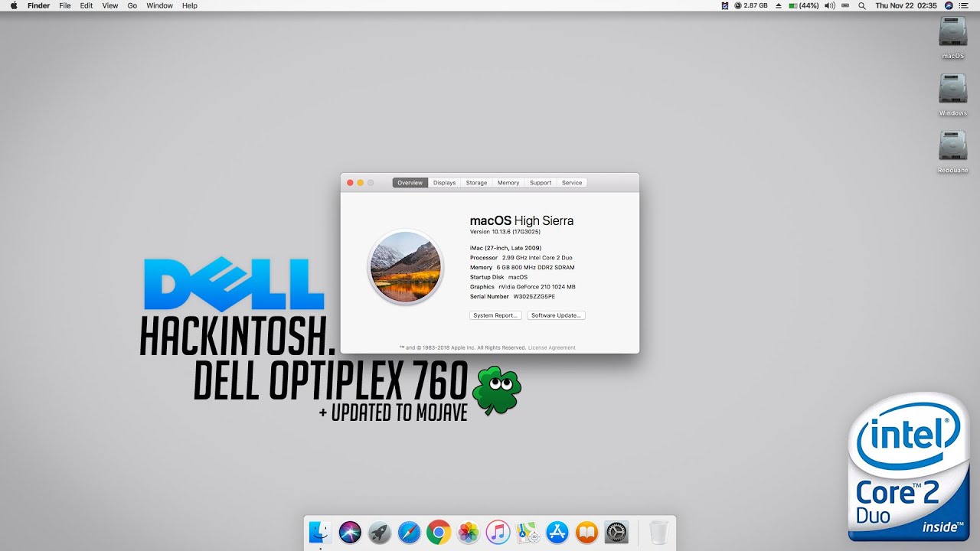The width and height of the screenshot is (980, 551).
Task: Open the Go menu
Action: tap(132, 5)
